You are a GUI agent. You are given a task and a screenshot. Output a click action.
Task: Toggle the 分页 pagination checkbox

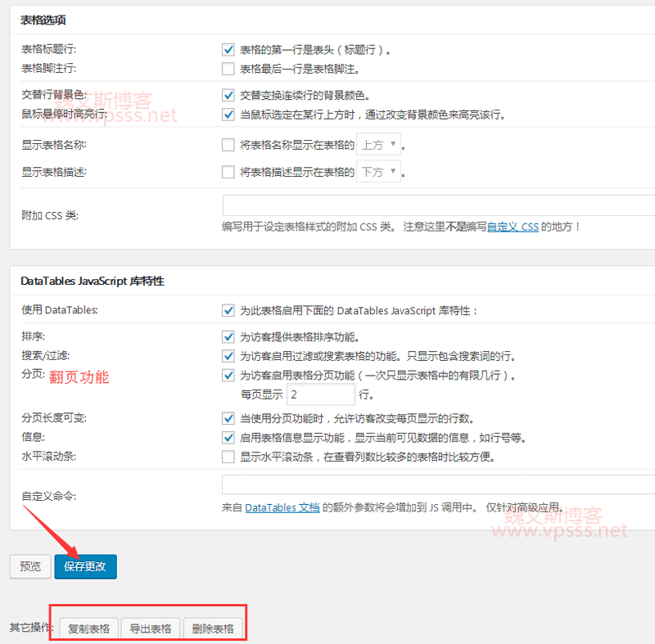pos(228,376)
